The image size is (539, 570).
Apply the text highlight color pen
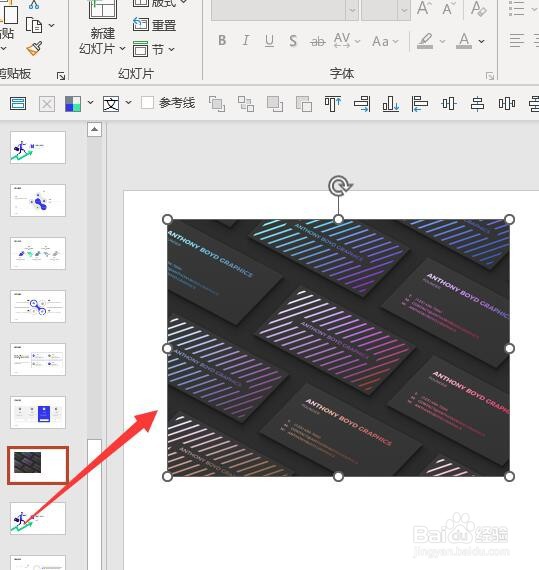pos(425,41)
